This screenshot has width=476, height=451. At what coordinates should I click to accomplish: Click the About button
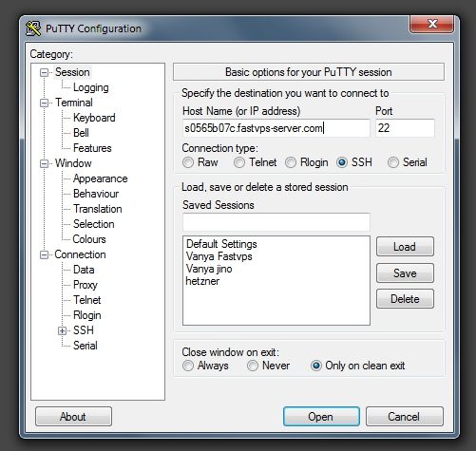[73, 417]
